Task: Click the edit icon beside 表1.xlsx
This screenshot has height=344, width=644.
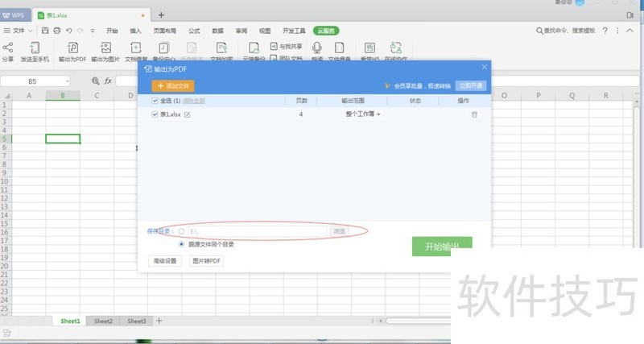Action: [188, 115]
